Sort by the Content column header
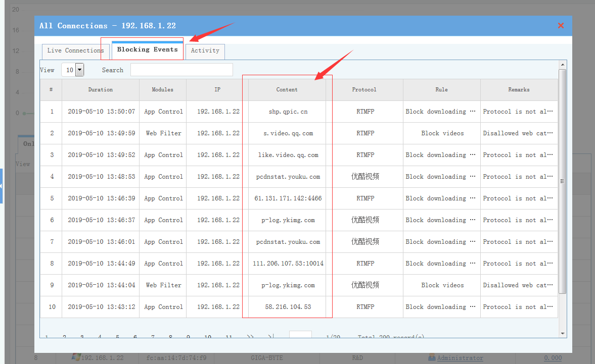This screenshot has width=595, height=364. (x=287, y=90)
